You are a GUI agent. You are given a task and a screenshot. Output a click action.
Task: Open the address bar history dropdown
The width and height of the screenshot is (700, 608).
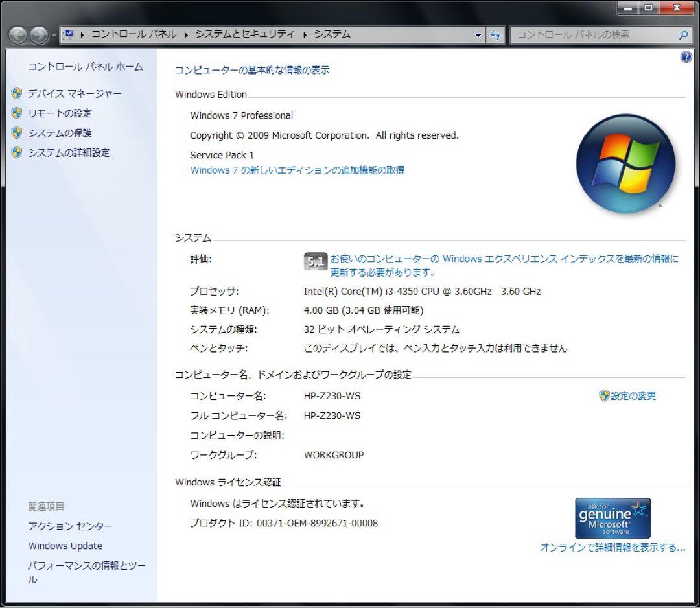pos(478,35)
